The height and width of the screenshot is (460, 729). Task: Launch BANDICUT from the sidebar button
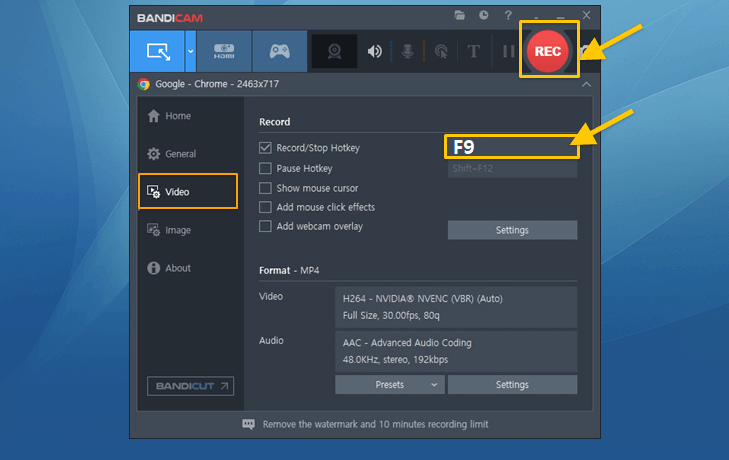click(191, 386)
